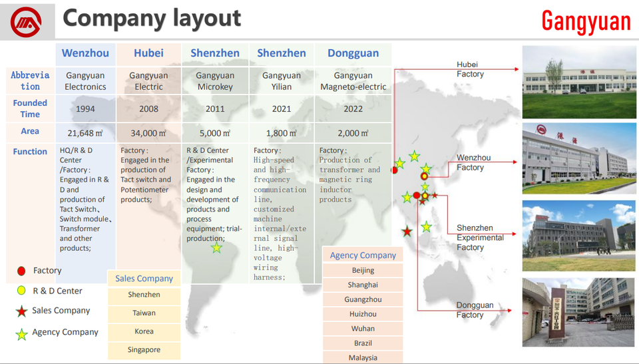This screenshot has height=364, width=639.
Task: Click the 2008 founded year cell
Action: click(x=148, y=109)
